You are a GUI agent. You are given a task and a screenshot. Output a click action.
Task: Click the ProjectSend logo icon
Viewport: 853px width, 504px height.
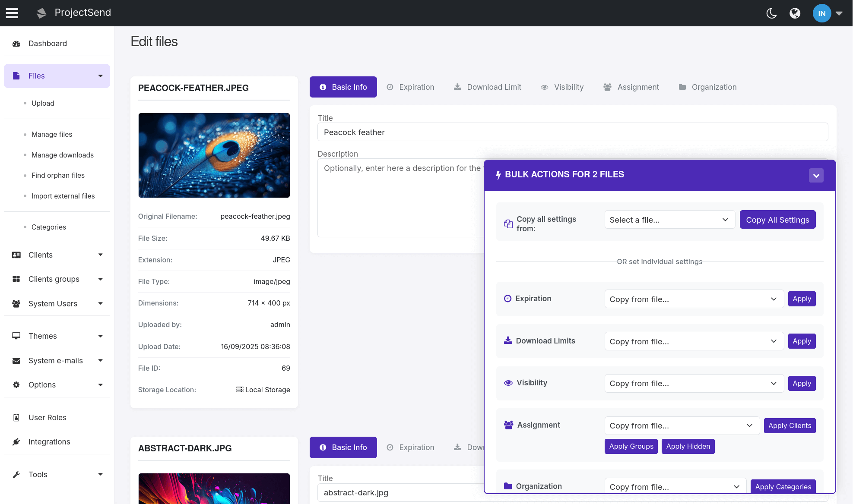[x=41, y=13]
